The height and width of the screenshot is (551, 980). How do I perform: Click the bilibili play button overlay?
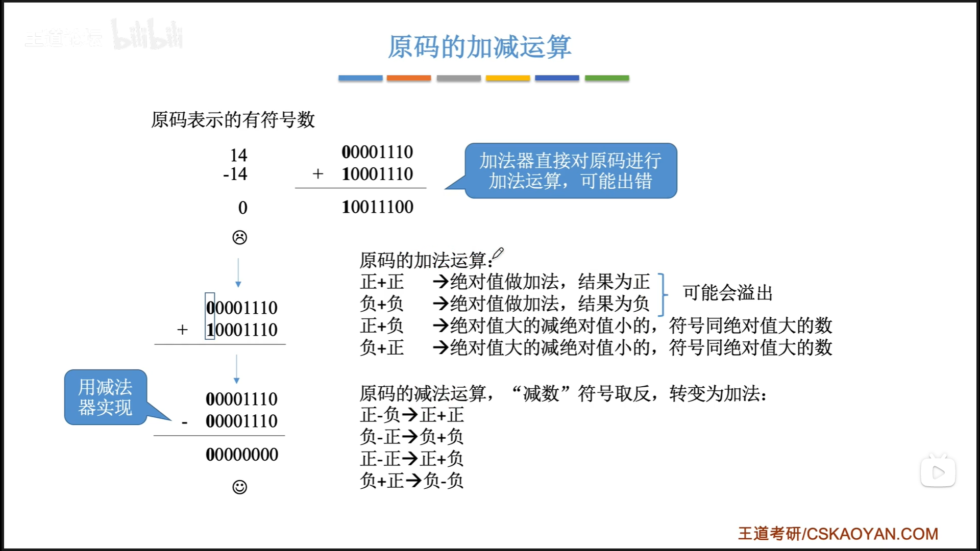[x=938, y=472]
